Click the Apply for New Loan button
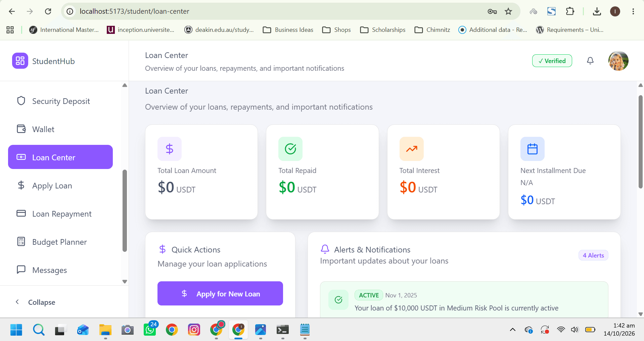This screenshot has width=644, height=341. point(220,293)
